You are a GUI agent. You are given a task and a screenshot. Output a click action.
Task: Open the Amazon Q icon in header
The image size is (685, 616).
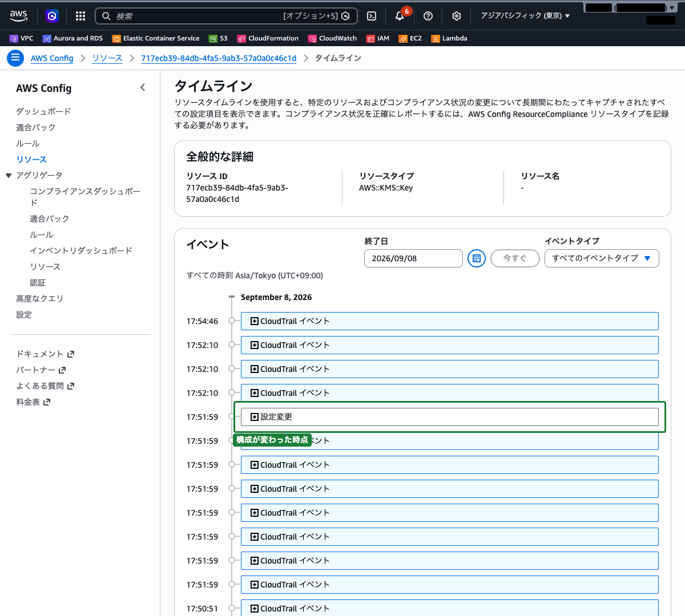tap(52, 16)
